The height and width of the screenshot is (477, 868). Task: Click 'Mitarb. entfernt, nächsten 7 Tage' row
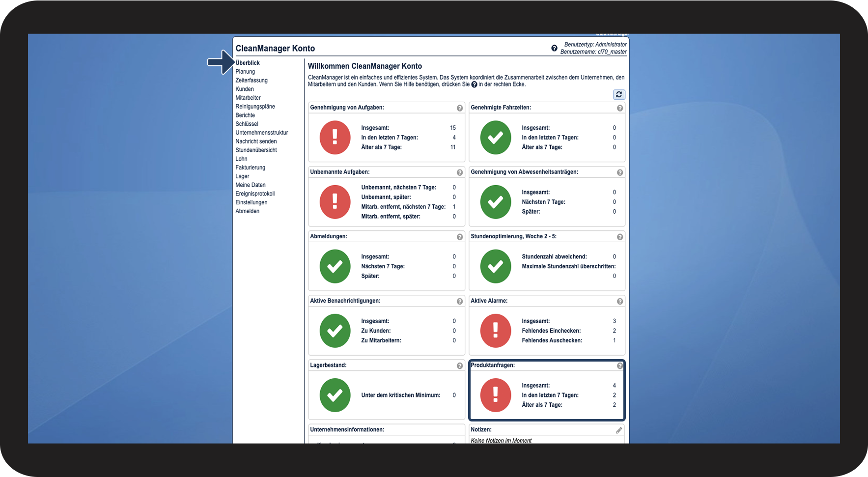(x=409, y=207)
